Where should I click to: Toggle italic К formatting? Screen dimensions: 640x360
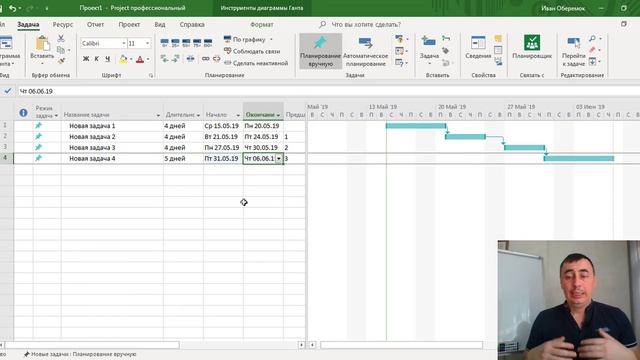pyautogui.click(x=97, y=59)
